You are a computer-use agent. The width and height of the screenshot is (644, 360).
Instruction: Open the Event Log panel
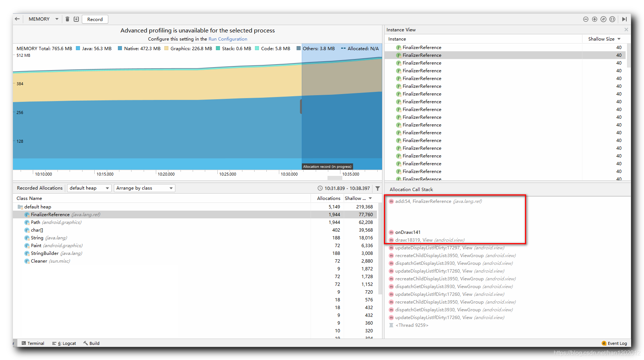[615, 343]
